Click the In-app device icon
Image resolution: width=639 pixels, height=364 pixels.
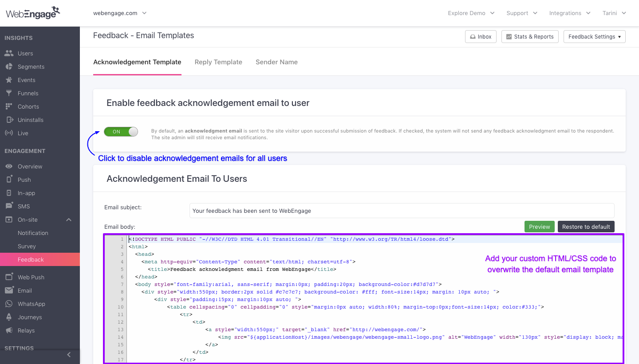tap(9, 193)
